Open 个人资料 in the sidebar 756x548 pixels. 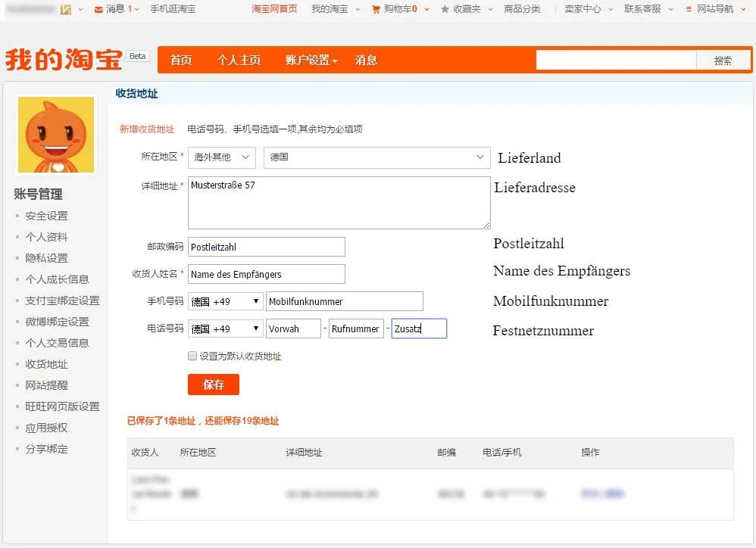click(x=47, y=237)
